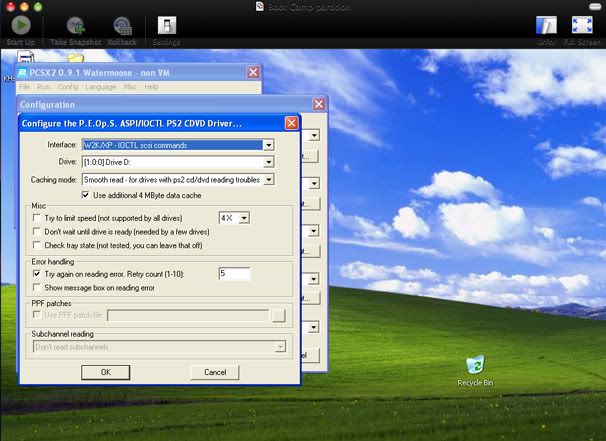Click the folder icon on the desktop
The width and height of the screenshot is (606, 441).
tap(75, 58)
